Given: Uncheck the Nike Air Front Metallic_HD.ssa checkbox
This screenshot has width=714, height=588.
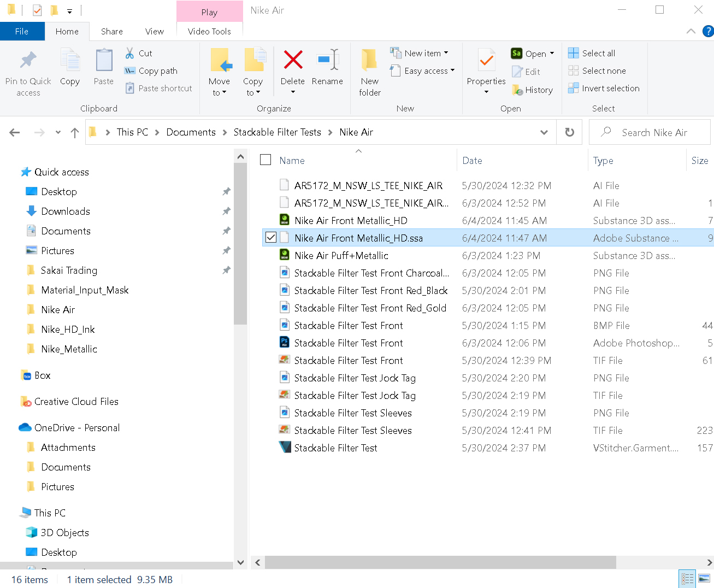Looking at the screenshot, I should tap(270, 238).
